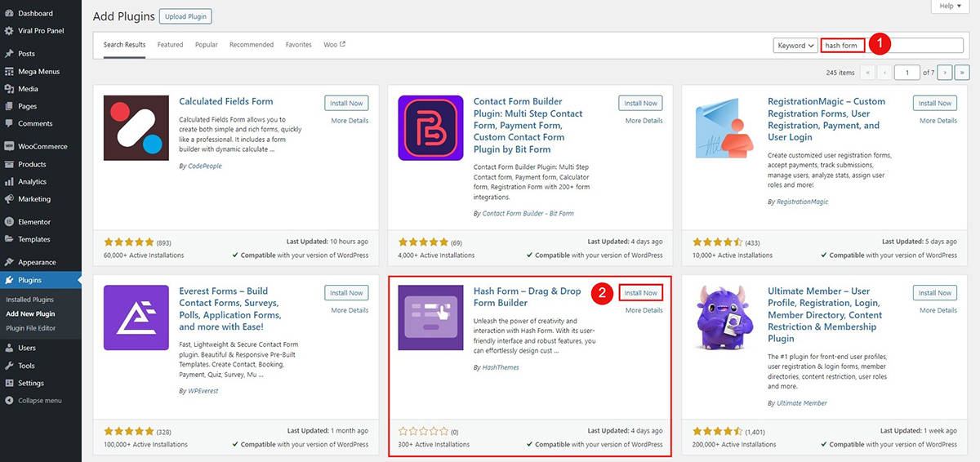Open the Woo external tab
The image size is (980, 462).
(x=334, y=45)
